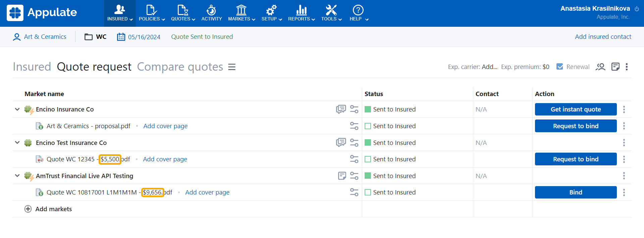644x238 pixels.
Task: Collapse Encino Insurance Co row
Action: 17,109
